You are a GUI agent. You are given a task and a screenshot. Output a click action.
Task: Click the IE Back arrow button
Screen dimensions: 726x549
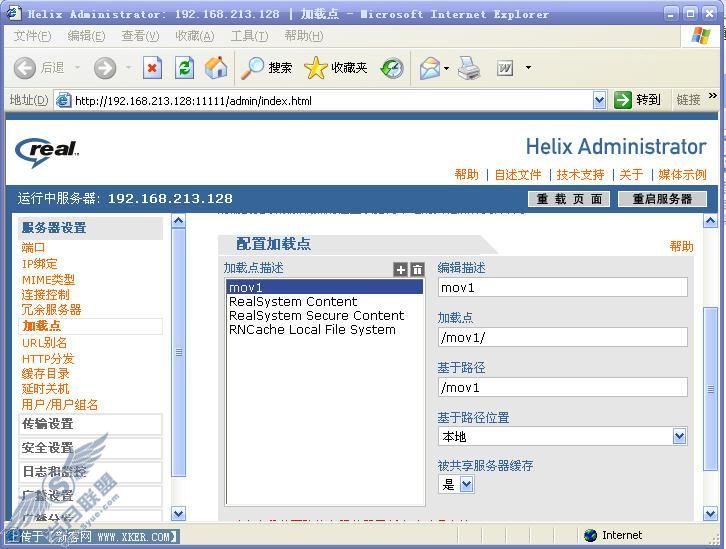pos(25,68)
